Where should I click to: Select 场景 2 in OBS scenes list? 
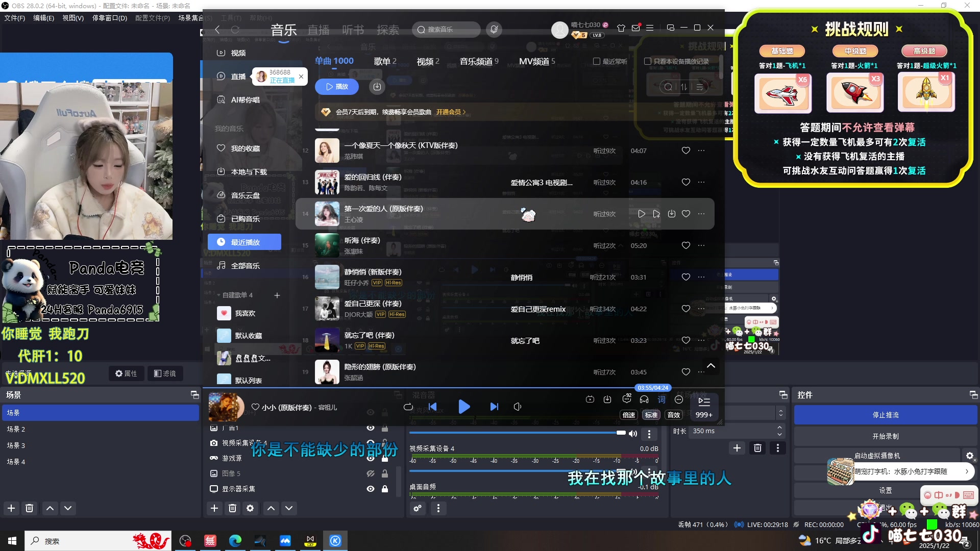tap(100, 429)
